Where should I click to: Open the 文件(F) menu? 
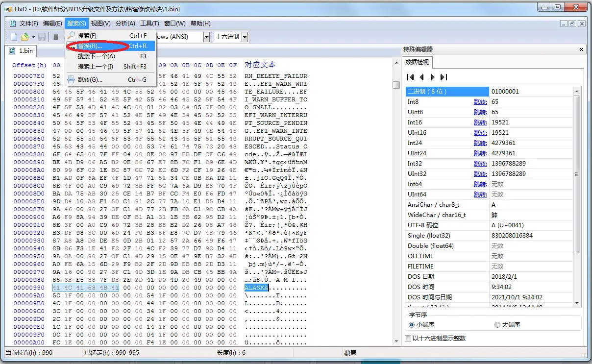tap(28, 24)
